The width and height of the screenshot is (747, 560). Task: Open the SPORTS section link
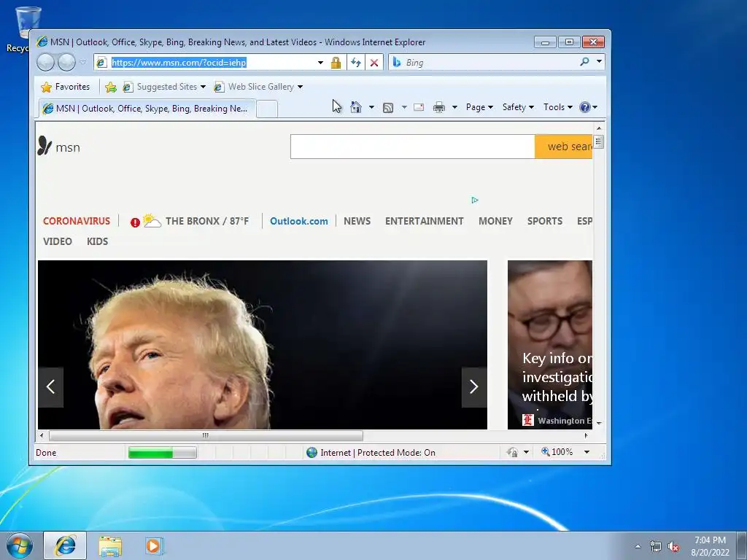tap(544, 221)
